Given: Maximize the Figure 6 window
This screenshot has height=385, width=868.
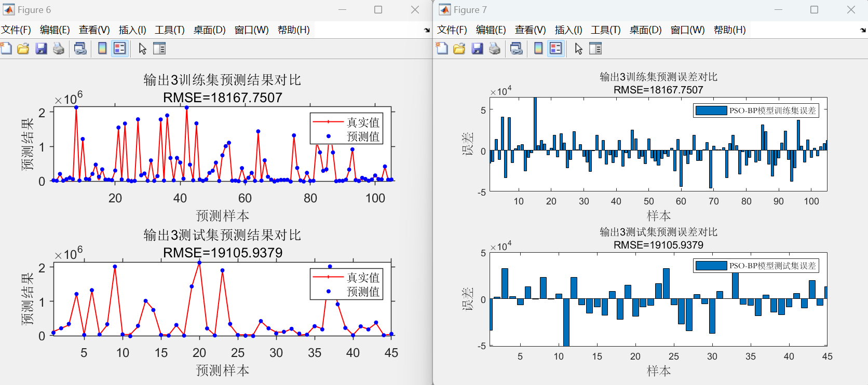Looking at the screenshot, I should tap(378, 10).
